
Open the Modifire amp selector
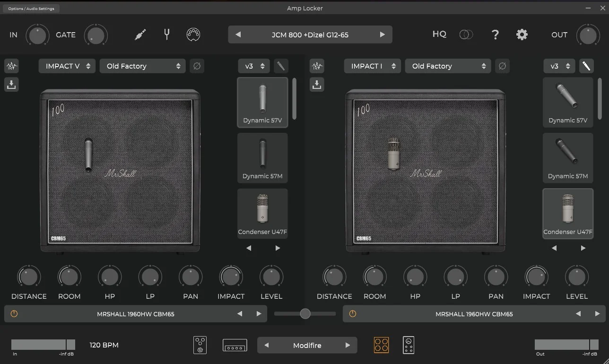(x=307, y=346)
